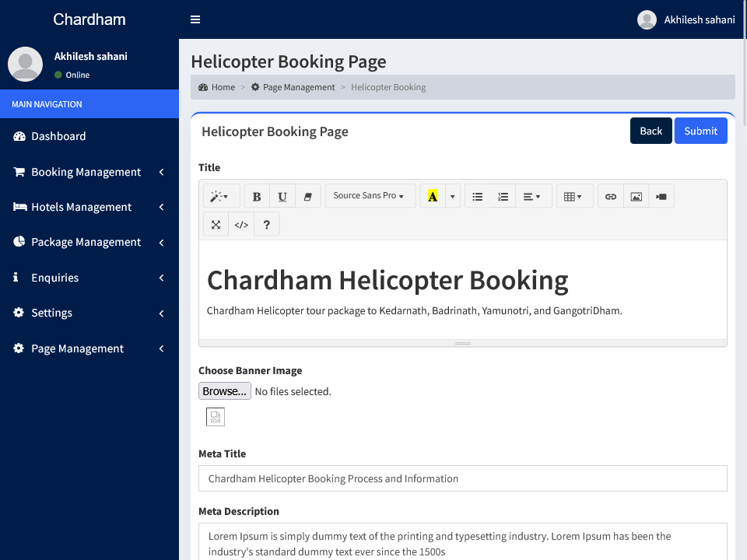This screenshot has width=747, height=560.
Task: Toggle the sidebar with hamburger icon
Action: 195,19
